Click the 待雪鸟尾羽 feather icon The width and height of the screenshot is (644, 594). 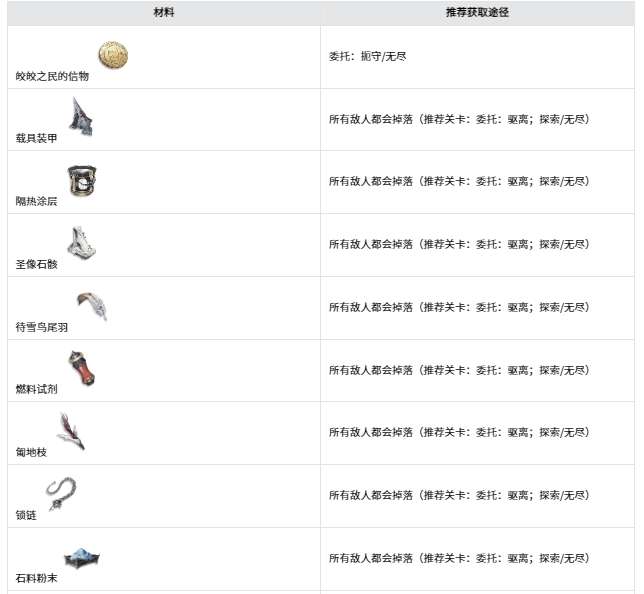(92, 305)
